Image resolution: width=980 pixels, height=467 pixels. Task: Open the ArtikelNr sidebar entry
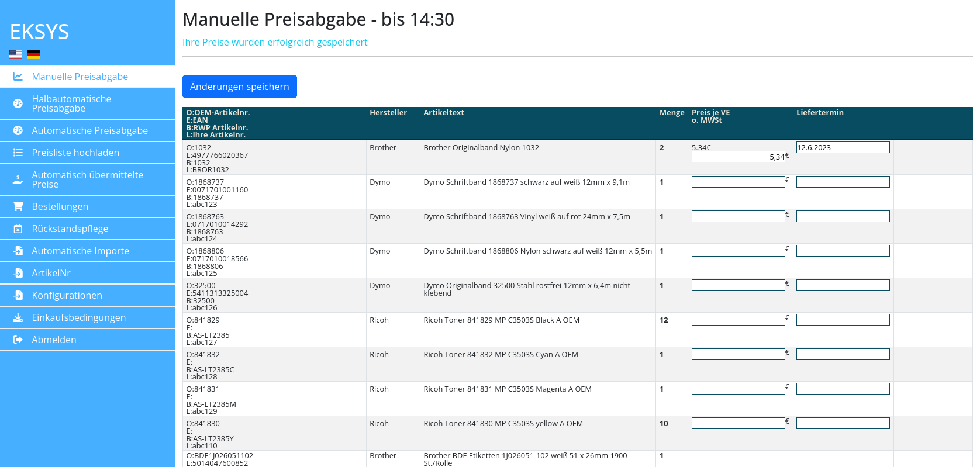coord(51,273)
